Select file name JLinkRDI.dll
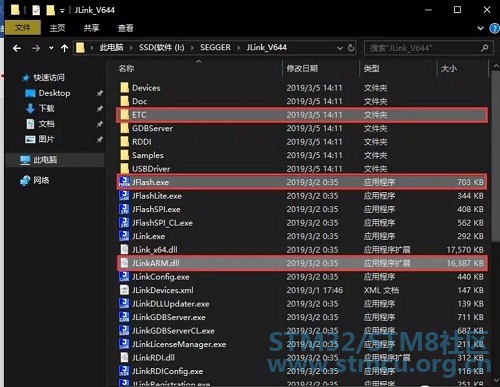Viewport: 500px width, 387px height. (x=153, y=358)
